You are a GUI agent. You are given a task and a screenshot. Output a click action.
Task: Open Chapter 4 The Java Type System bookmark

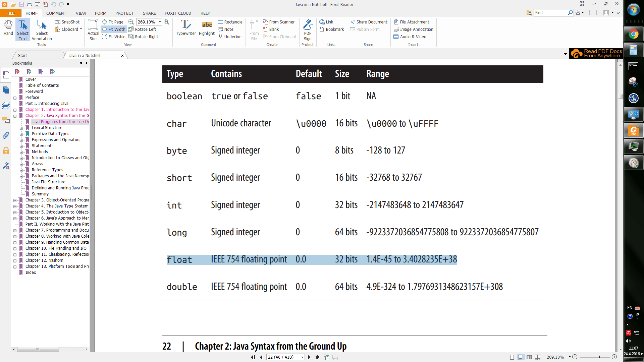(57, 206)
